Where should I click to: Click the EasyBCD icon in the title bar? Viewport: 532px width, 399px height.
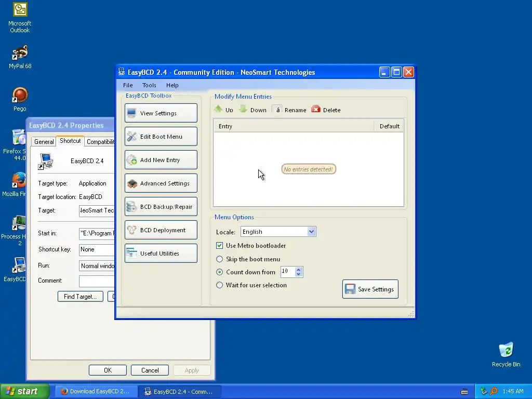click(121, 72)
